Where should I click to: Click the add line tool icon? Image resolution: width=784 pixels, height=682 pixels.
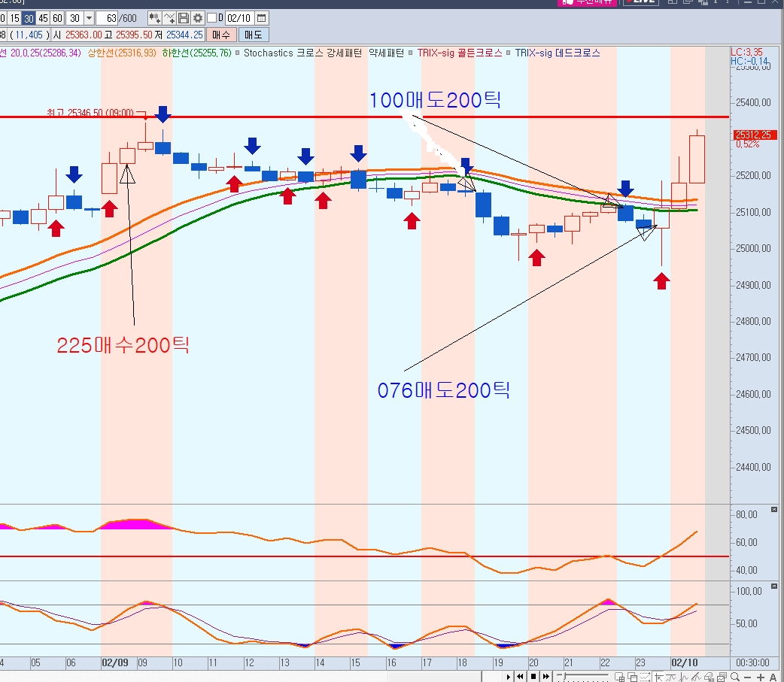click(170, 17)
